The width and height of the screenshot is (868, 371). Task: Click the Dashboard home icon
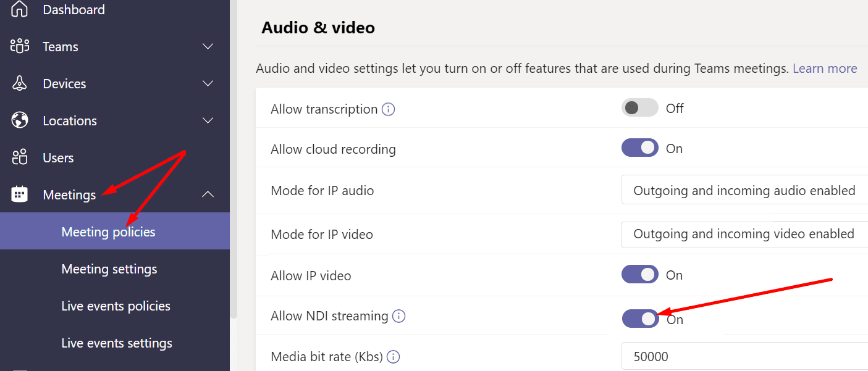pos(20,9)
